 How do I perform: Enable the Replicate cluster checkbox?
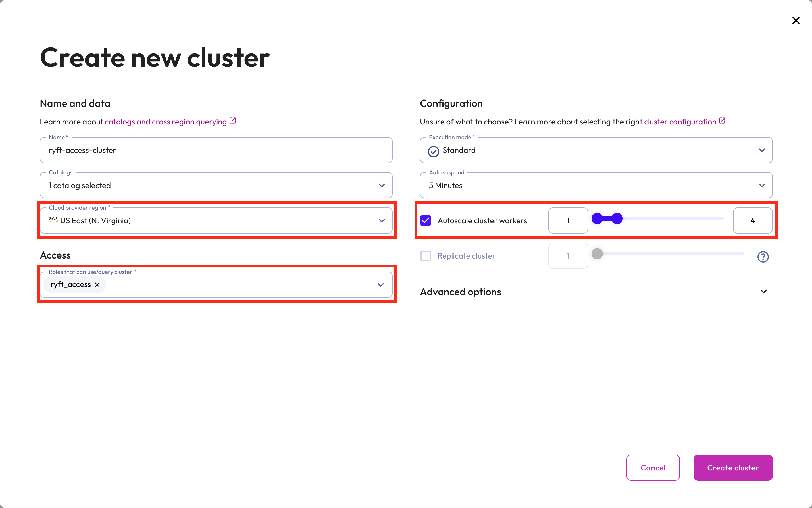point(426,256)
